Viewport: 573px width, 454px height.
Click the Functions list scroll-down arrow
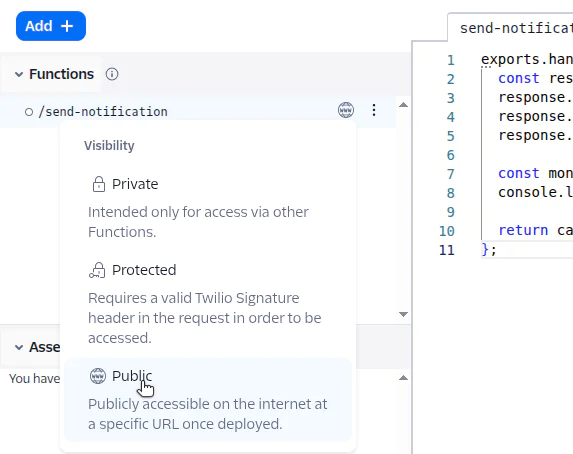point(403,314)
